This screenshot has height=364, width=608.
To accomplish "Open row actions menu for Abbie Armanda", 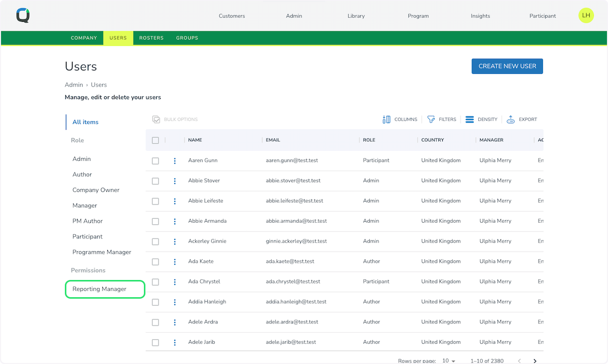I will (x=175, y=221).
